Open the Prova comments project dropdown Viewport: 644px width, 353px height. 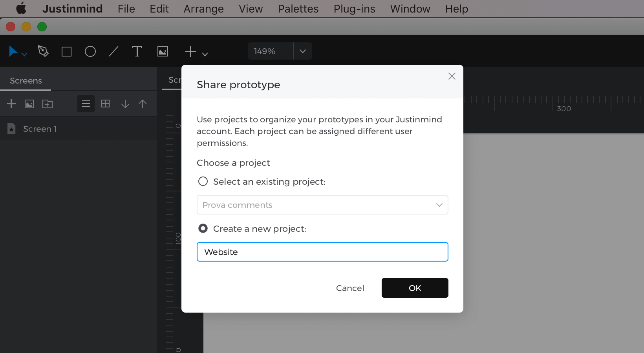(x=322, y=205)
